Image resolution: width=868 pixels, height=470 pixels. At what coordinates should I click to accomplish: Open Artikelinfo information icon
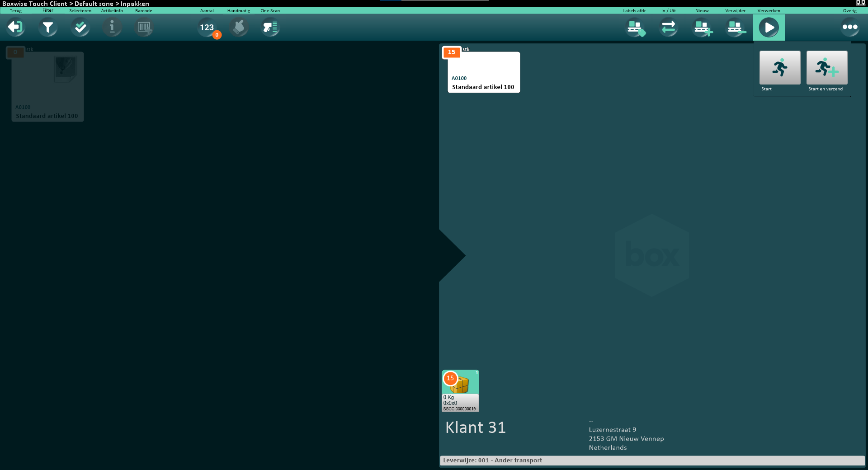click(x=112, y=28)
